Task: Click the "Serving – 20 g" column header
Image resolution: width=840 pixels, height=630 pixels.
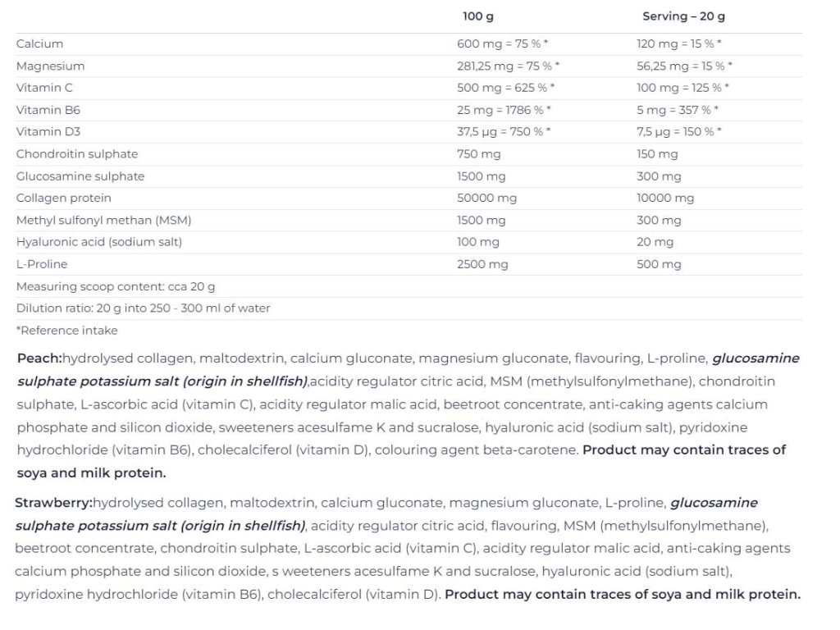Action: (x=683, y=16)
